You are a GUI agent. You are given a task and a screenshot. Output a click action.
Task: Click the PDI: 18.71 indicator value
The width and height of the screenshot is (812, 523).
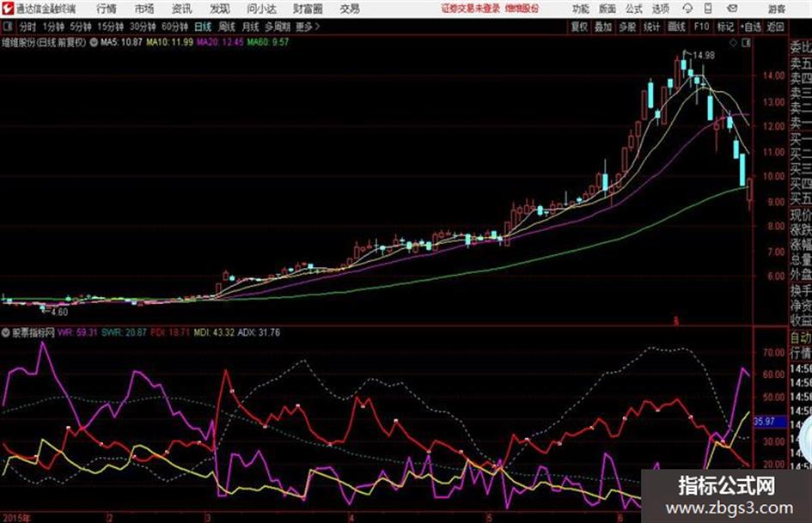pos(171,332)
